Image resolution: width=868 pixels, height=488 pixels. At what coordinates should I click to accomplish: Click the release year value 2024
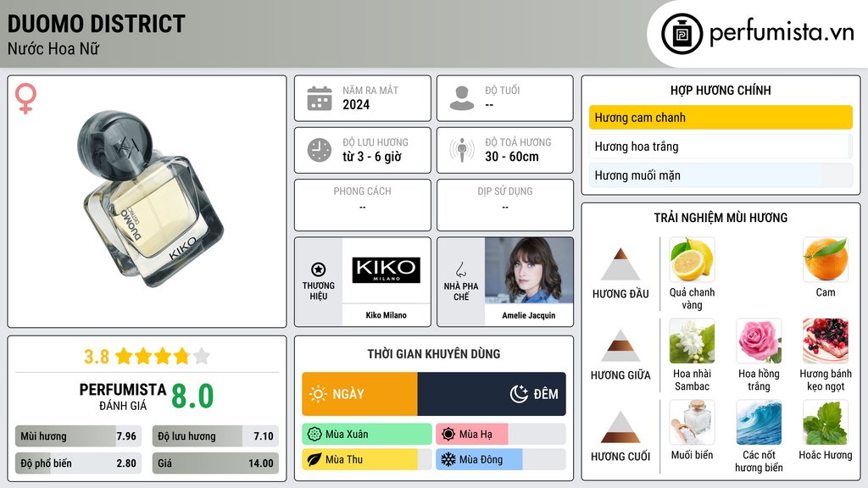tap(356, 104)
